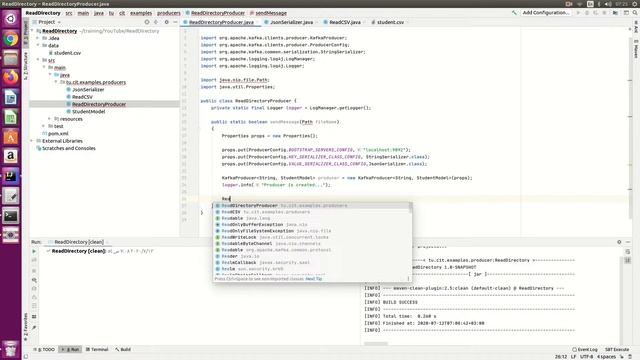Open pom.xml in the project tree
Image resolution: width=640 pixels, height=360 pixels.
pos(58,133)
